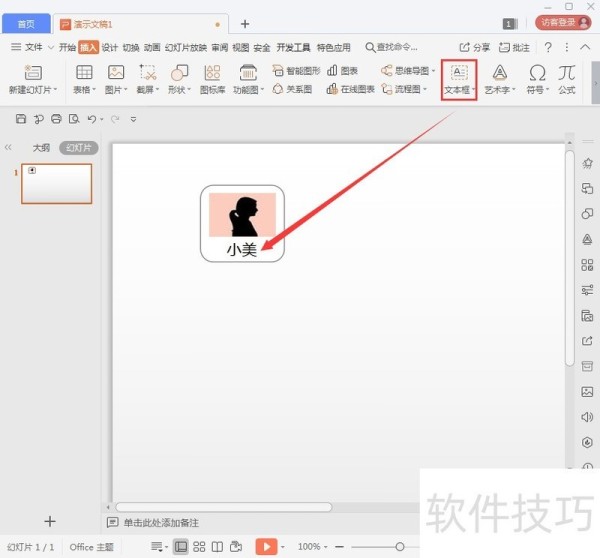600x558 pixels.
Task: Collapse the slide panel with double chevron
Action: pos(8,147)
